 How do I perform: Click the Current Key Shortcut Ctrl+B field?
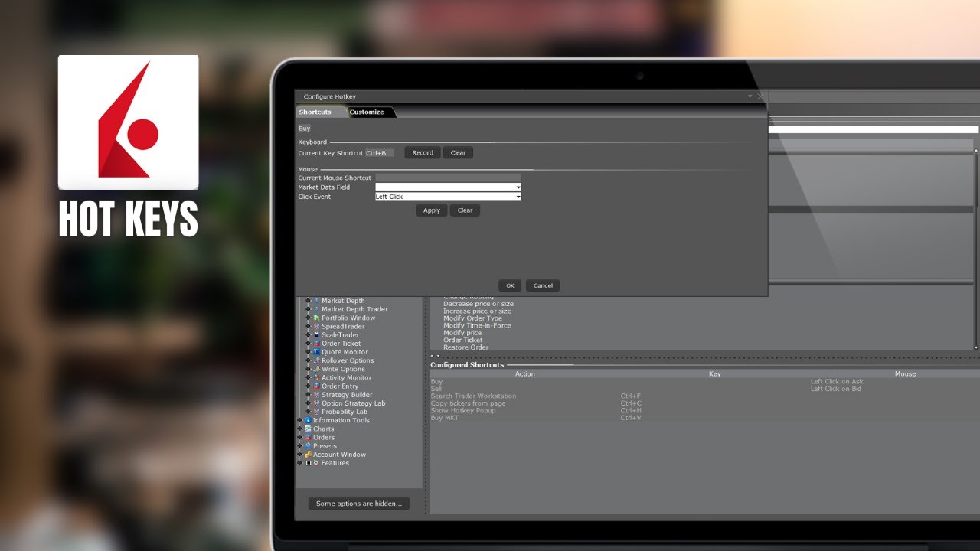[380, 153]
